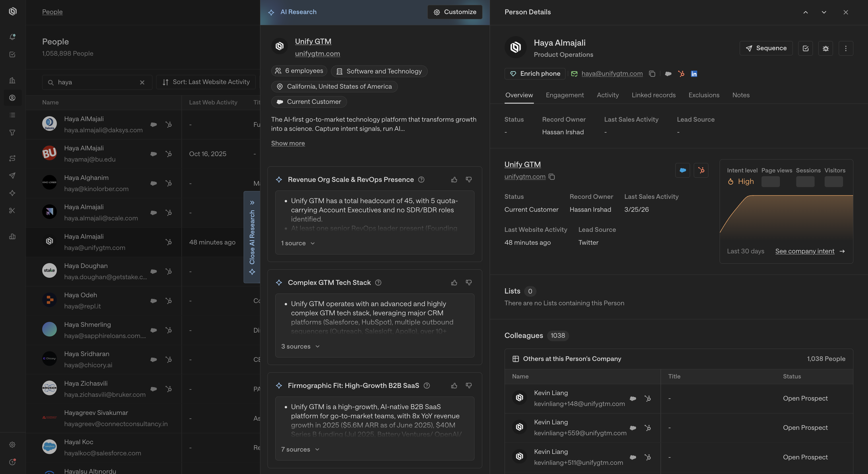The height and width of the screenshot is (474, 868).
Task: Collapse the panel with Close AI Research
Action: [252, 237]
